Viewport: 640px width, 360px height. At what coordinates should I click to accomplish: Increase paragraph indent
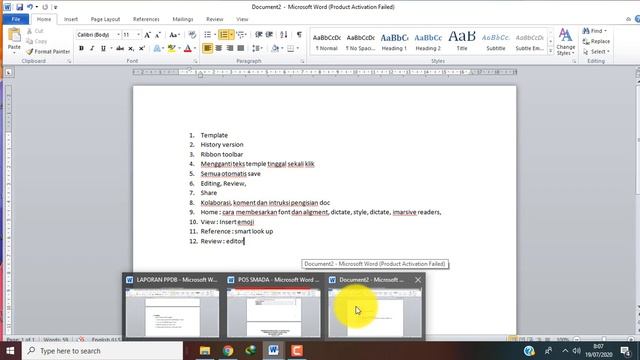[269, 35]
